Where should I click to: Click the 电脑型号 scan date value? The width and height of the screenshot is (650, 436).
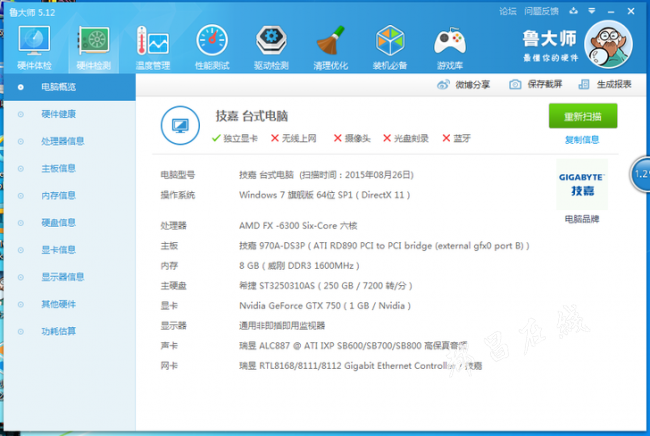(326, 175)
